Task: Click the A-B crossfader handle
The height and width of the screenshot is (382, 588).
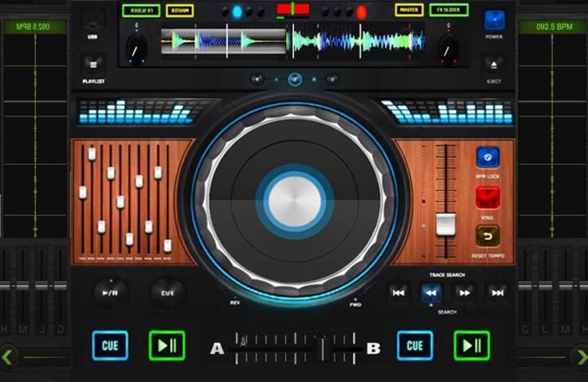Action: click(x=324, y=348)
